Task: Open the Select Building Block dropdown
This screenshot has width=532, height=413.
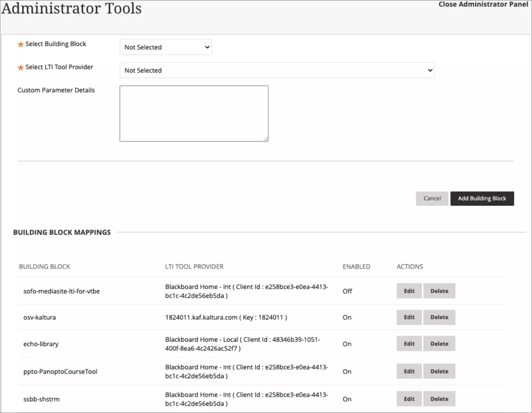Action: point(165,47)
